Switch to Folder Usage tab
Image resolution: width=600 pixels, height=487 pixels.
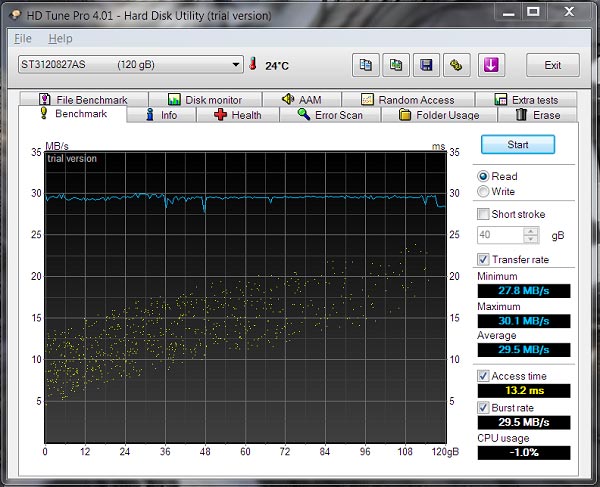439,115
